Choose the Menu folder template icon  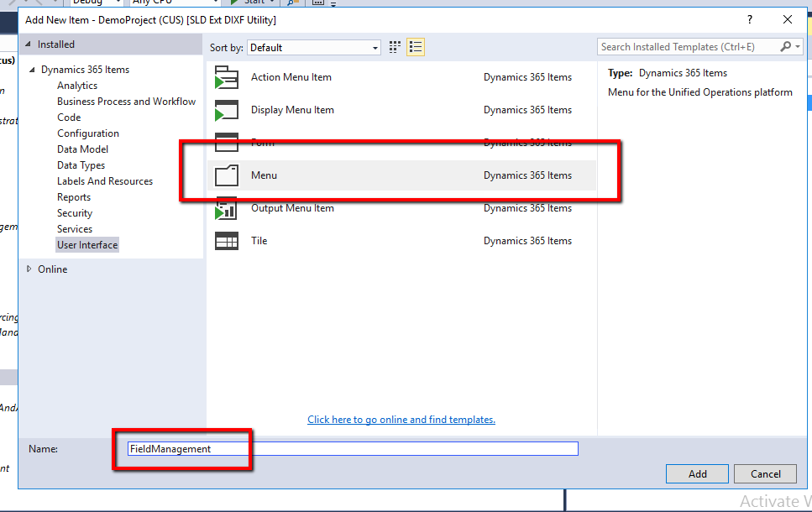coord(227,175)
